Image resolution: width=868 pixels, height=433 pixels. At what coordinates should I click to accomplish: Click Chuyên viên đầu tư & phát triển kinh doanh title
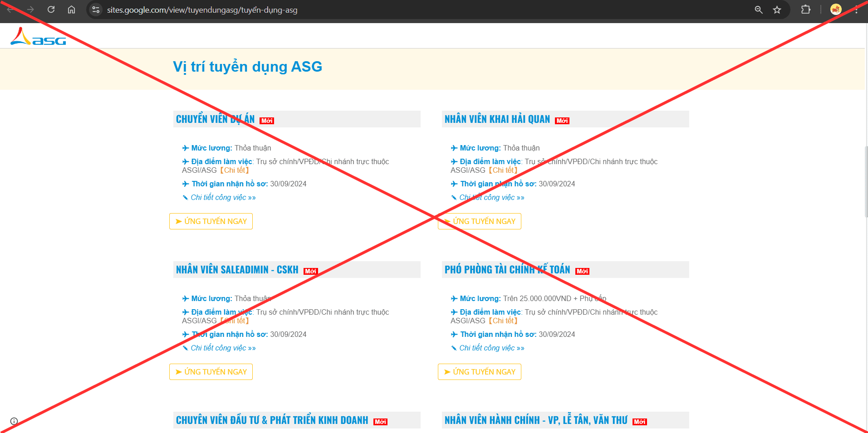click(x=272, y=420)
